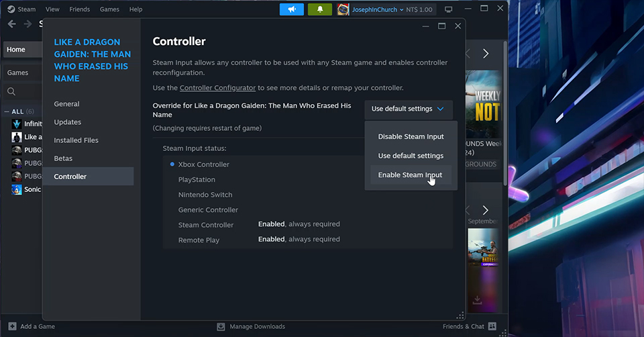Open the Friends menu in menu bar
This screenshot has height=337, width=644.
79,9
